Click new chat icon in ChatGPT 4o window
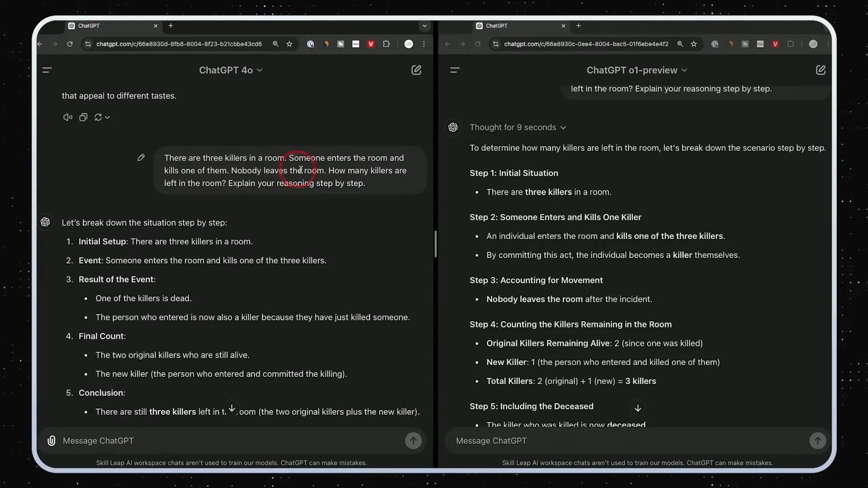The height and width of the screenshot is (488, 868). (x=416, y=70)
